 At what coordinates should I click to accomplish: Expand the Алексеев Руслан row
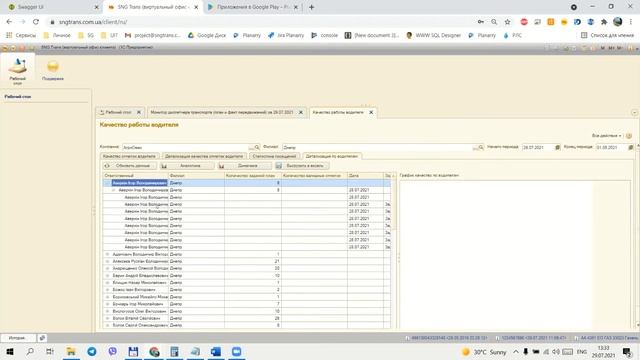108,261
